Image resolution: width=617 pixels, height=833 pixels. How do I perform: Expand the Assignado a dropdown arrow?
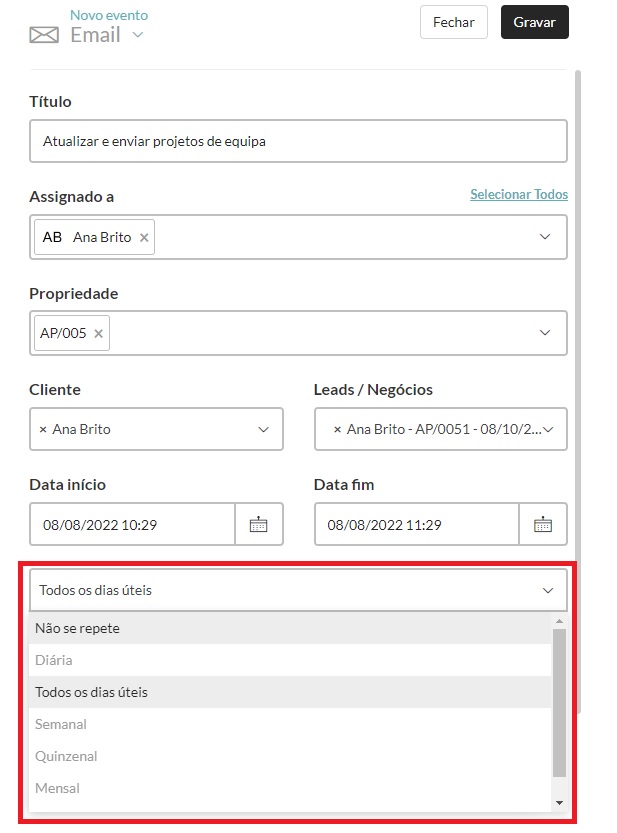pyautogui.click(x=545, y=237)
